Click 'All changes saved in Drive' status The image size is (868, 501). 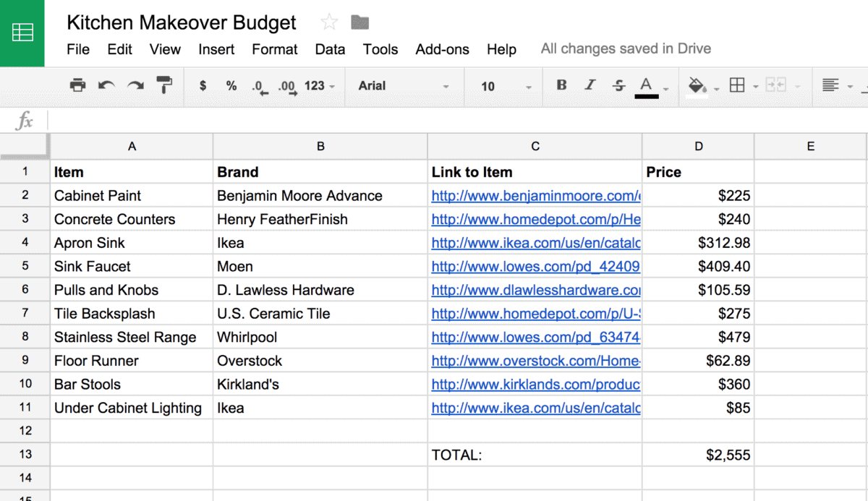click(626, 48)
